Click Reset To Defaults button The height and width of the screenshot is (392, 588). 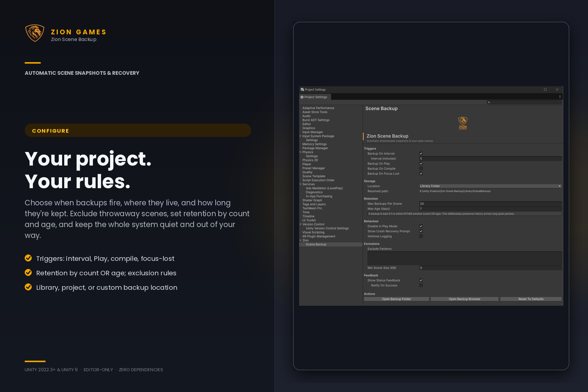click(531, 299)
